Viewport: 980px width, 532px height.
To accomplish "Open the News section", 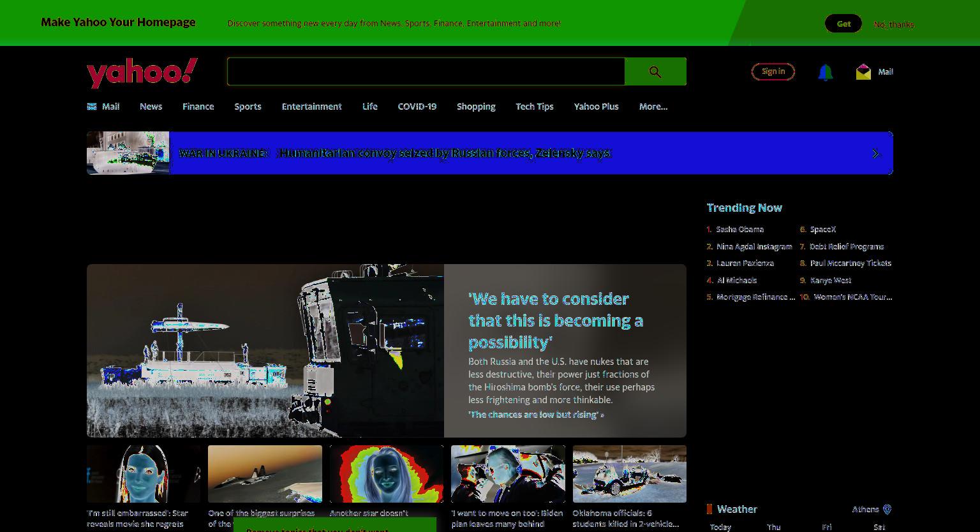I will [151, 107].
